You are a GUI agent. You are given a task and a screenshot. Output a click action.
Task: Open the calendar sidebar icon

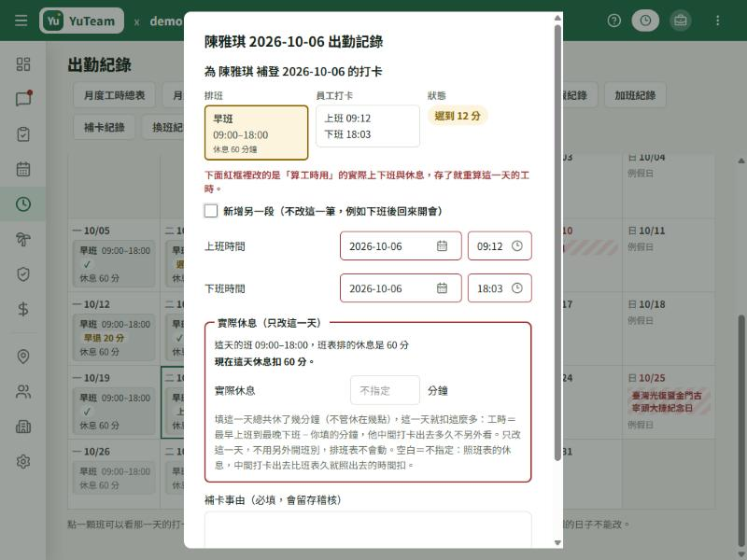coord(22,169)
